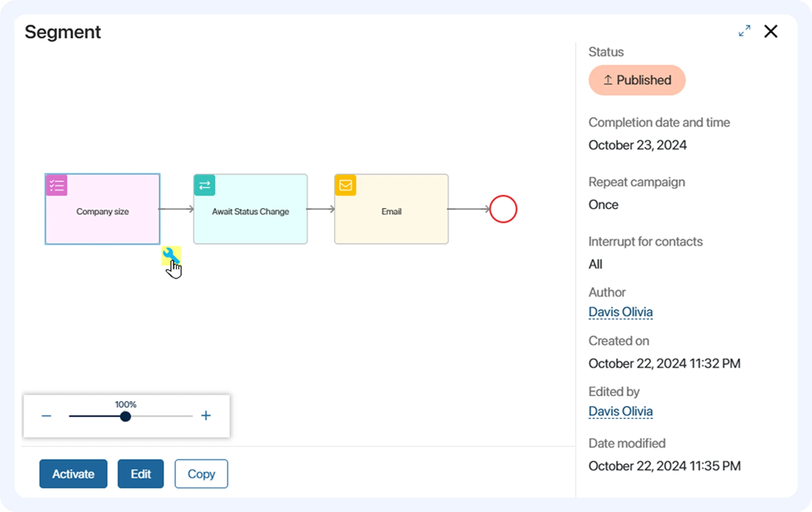
Task: Click the Published status badge
Action: (637, 80)
